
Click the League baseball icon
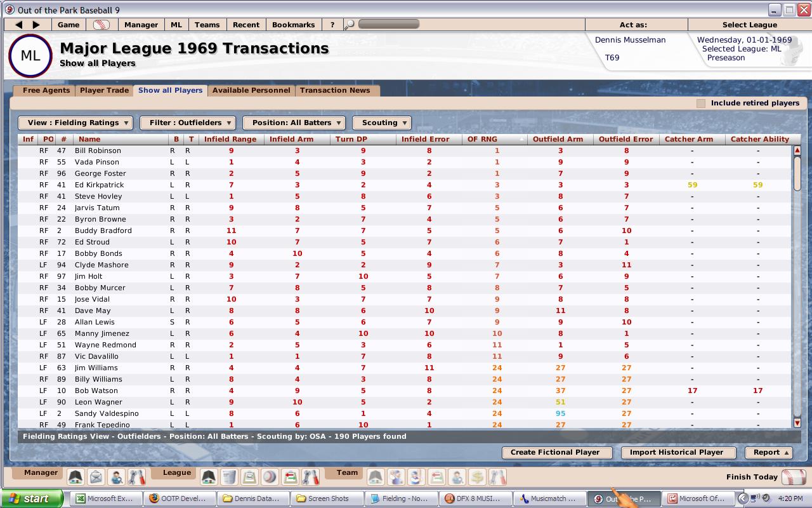[270, 477]
